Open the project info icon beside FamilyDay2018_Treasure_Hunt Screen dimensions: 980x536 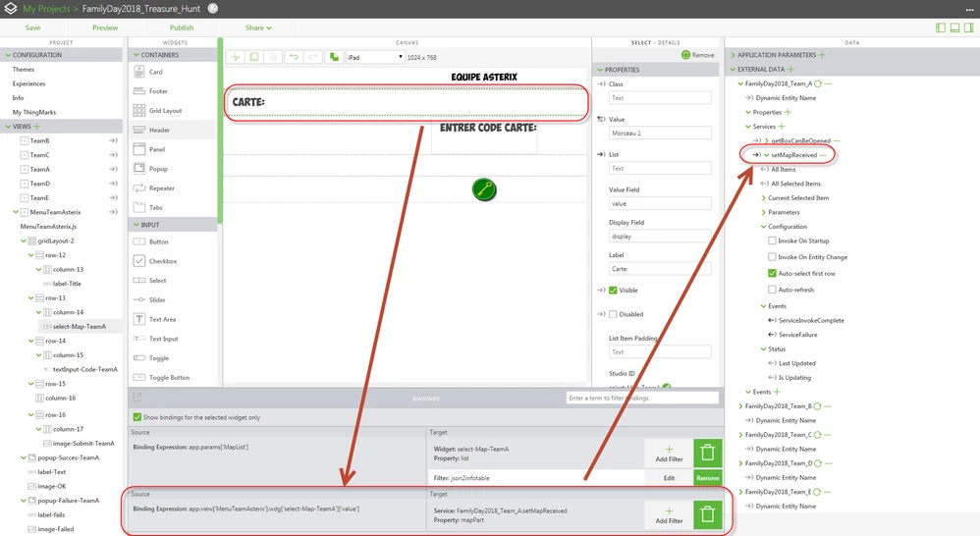point(212,9)
